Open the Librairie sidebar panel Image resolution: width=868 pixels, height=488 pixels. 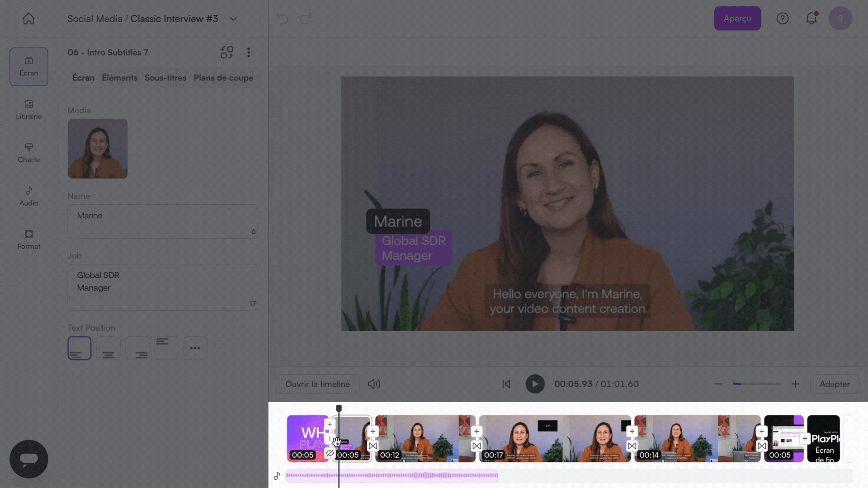click(28, 109)
